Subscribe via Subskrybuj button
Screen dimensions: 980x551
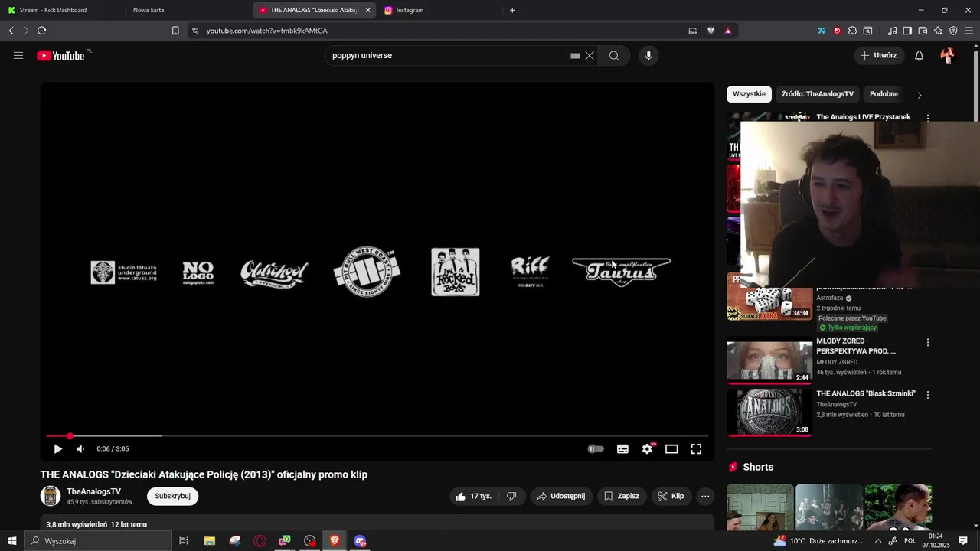(172, 496)
